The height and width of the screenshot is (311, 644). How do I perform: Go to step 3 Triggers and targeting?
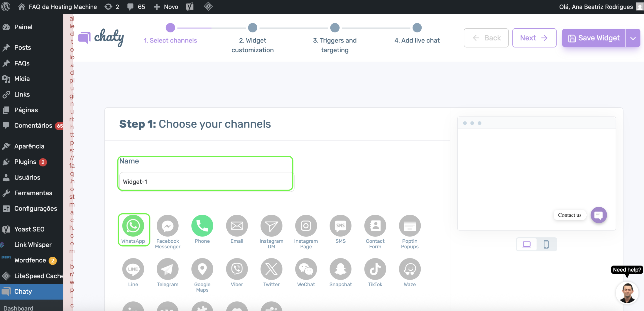point(335,38)
